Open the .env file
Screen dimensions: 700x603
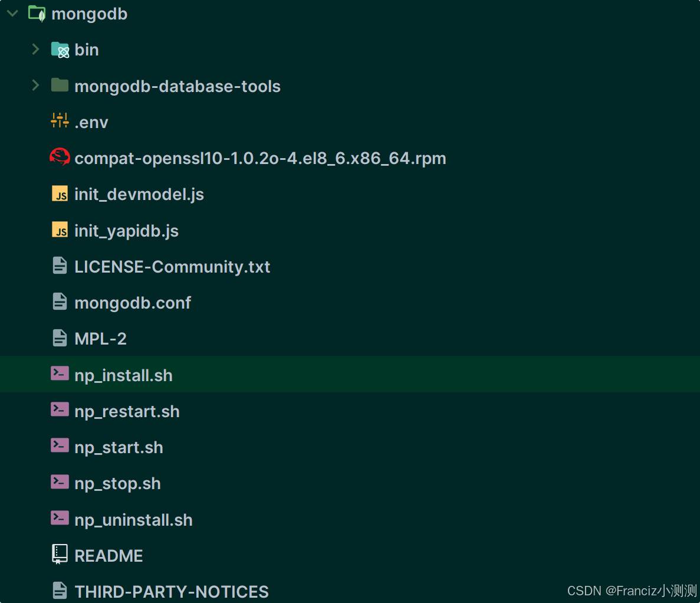[91, 122]
